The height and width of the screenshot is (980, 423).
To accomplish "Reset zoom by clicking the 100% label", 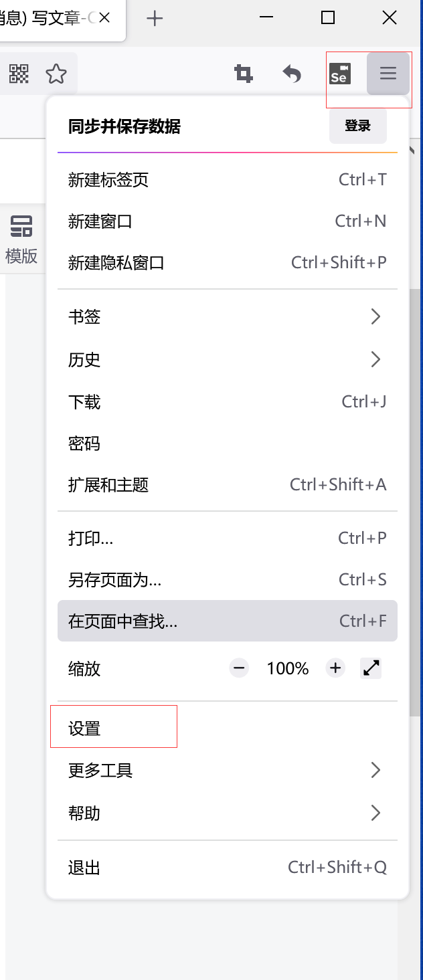I will 288,668.
